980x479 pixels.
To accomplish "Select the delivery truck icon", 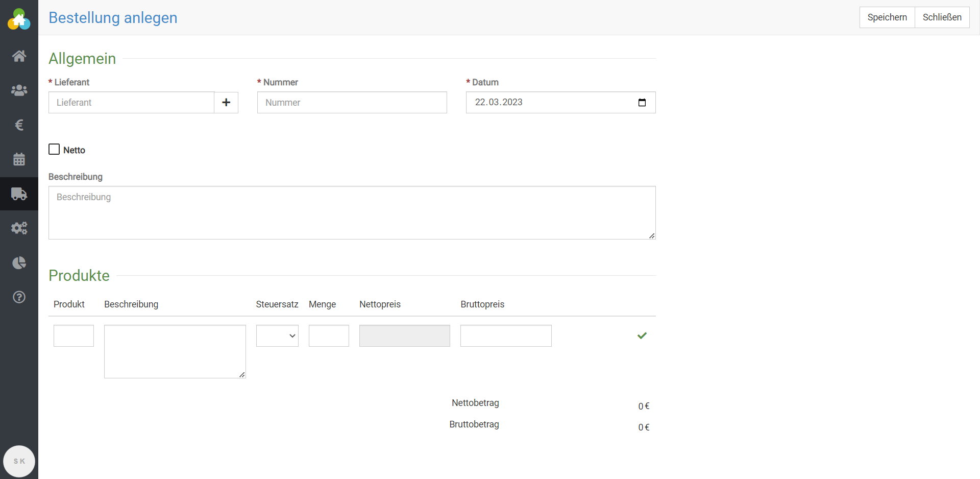I will tap(19, 194).
